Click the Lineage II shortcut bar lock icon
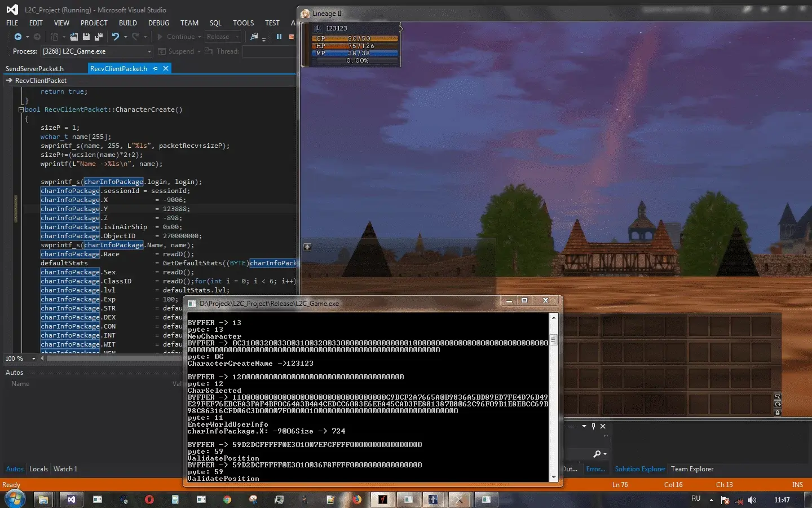This screenshot has width=812, height=508. 778,413
